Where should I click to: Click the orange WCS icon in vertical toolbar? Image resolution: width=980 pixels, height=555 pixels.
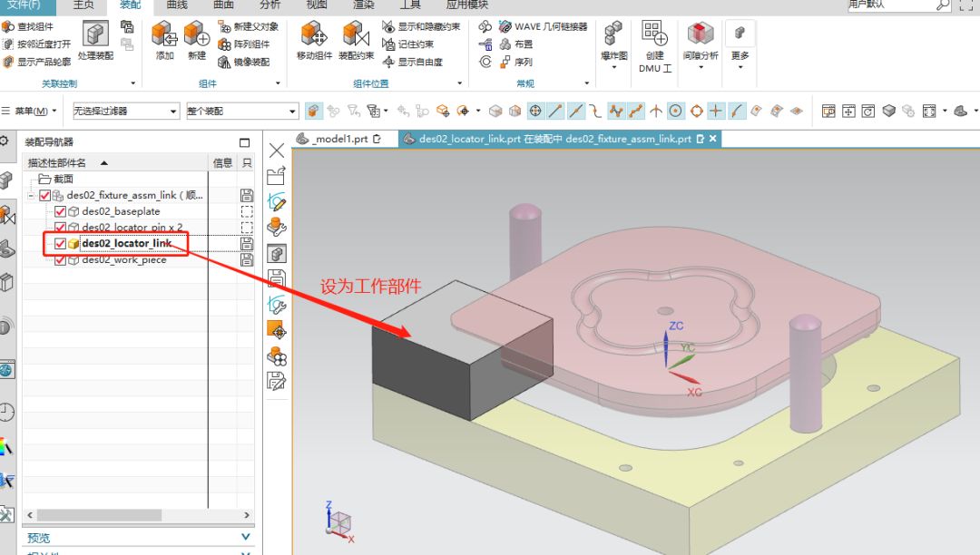click(x=276, y=330)
